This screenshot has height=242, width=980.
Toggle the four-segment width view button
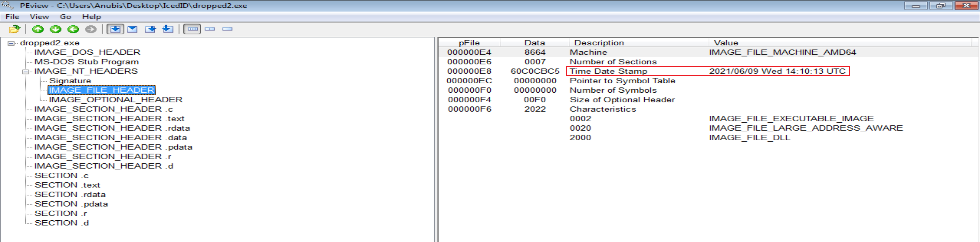(x=192, y=29)
